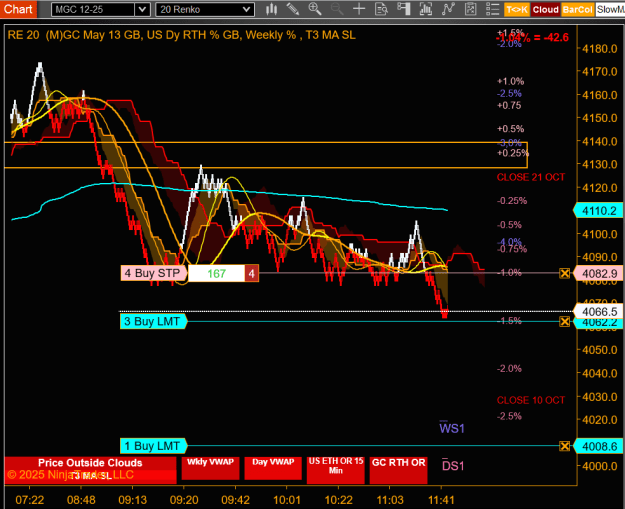Click the CLOSE 21 OCT label

click(531, 177)
